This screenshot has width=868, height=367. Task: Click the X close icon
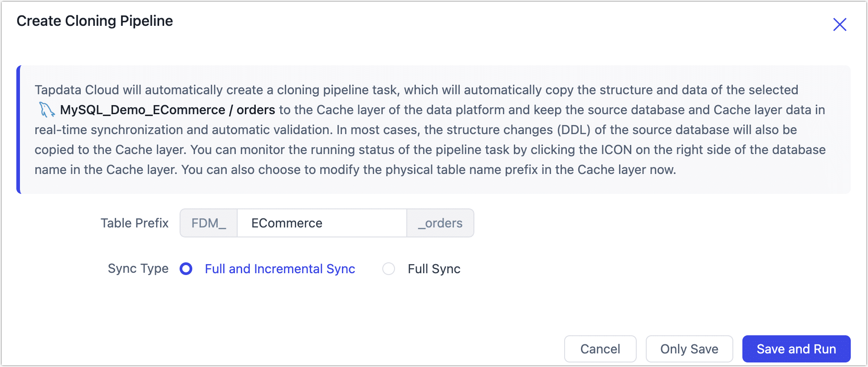point(839,24)
